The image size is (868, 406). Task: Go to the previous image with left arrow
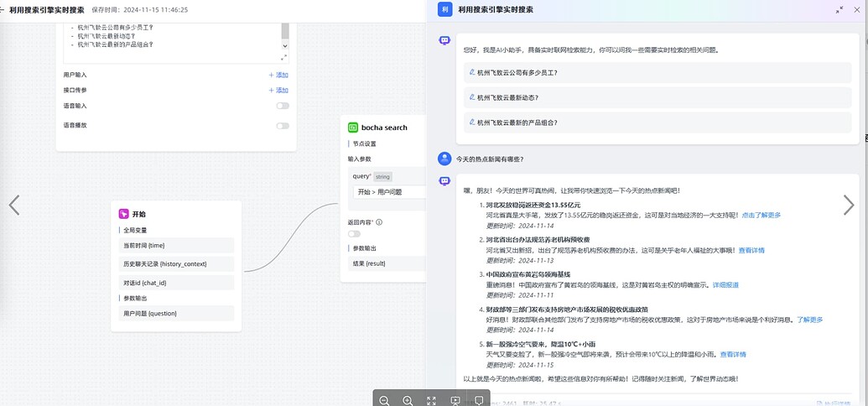point(14,205)
